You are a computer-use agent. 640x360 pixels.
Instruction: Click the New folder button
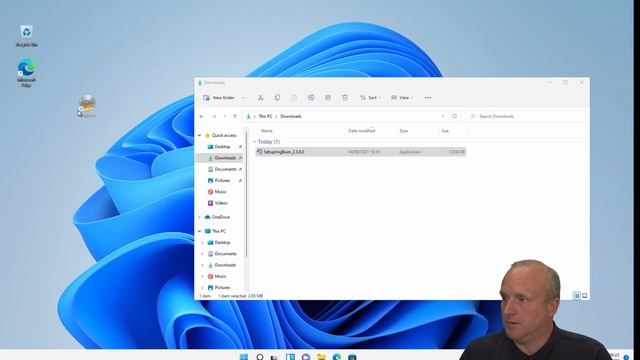(x=219, y=98)
